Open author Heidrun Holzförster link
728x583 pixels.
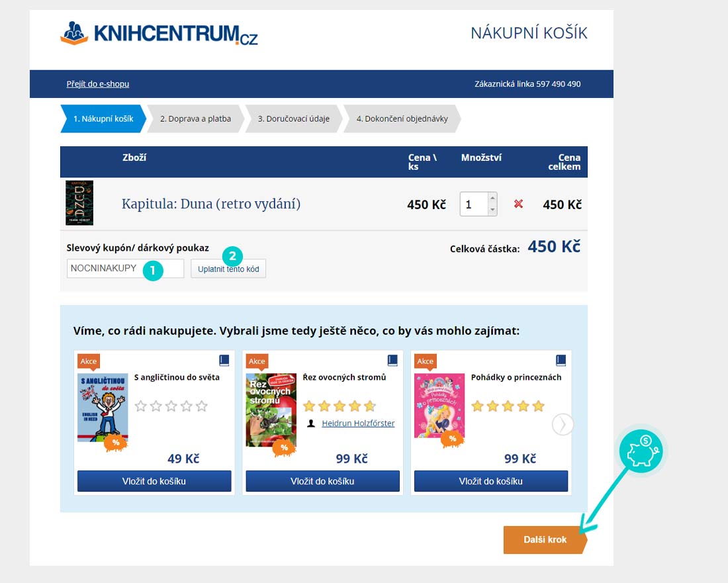point(358,424)
